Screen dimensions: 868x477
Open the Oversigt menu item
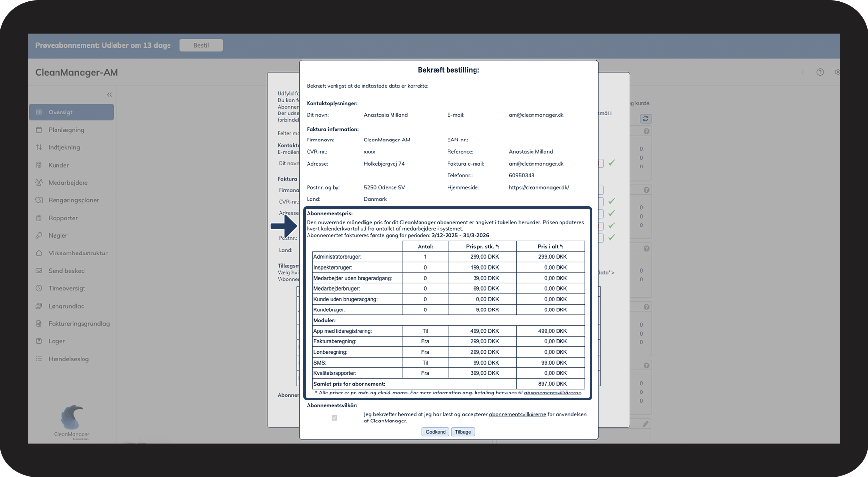(x=72, y=112)
